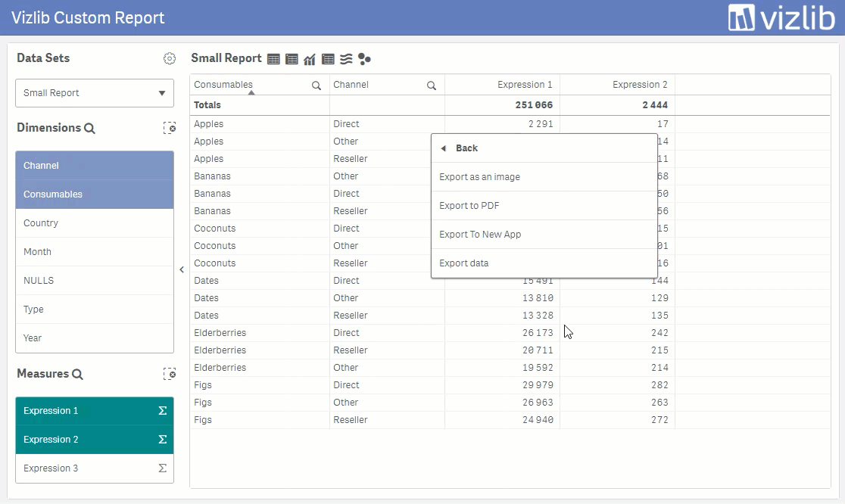Switch to the combo chart view icon
This screenshot has height=504, width=845.
point(310,59)
